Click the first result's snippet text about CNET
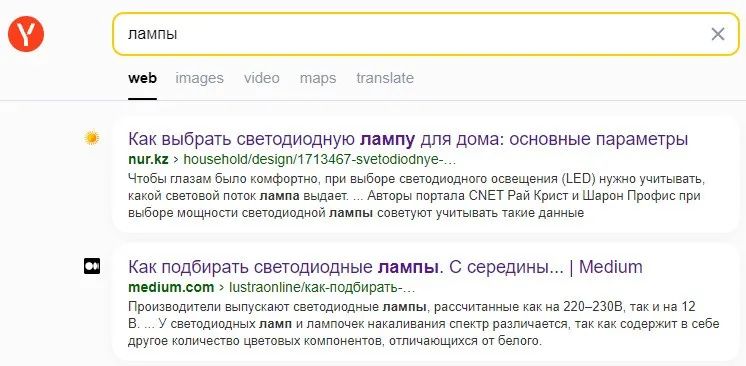This screenshot has height=366, width=746. pyautogui.click(x=415, y=196)
